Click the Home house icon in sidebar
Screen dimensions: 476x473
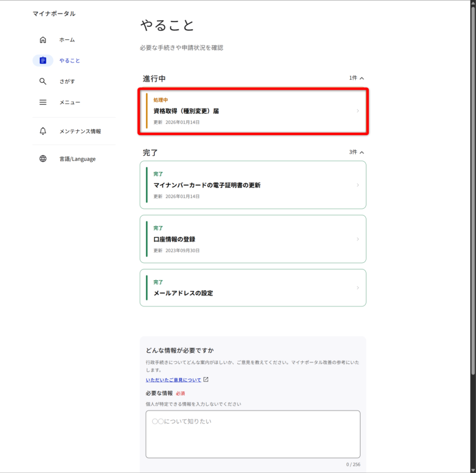[x=43, y=40]
